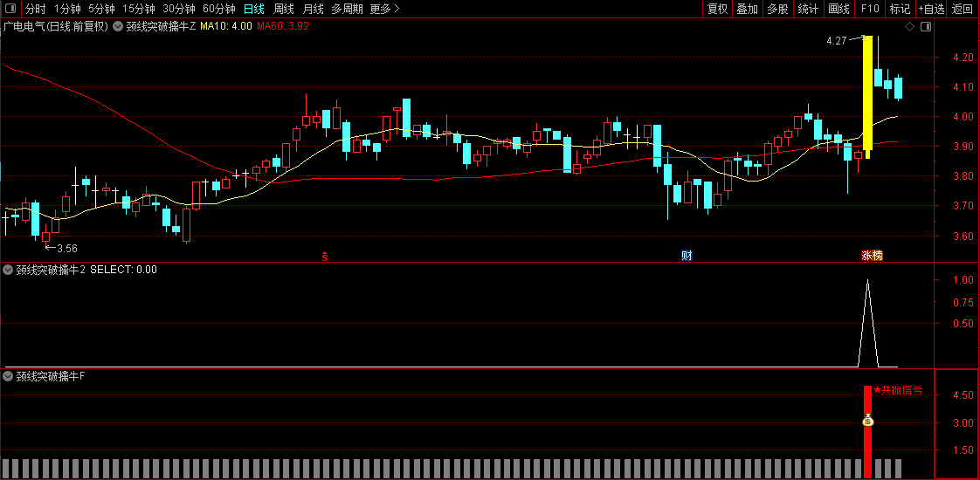Viewport: 980px width, 480px height.
Task: Click the stock name 广电电气(日线.前复权)
Action: (x=56, y=27)
